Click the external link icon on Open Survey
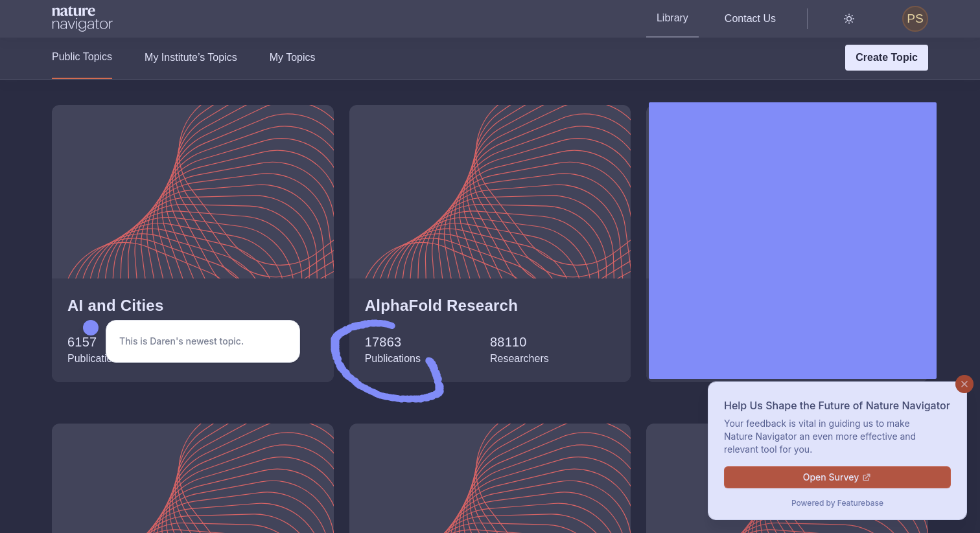This screenshot has width=980, height=533. coord(867,477)
